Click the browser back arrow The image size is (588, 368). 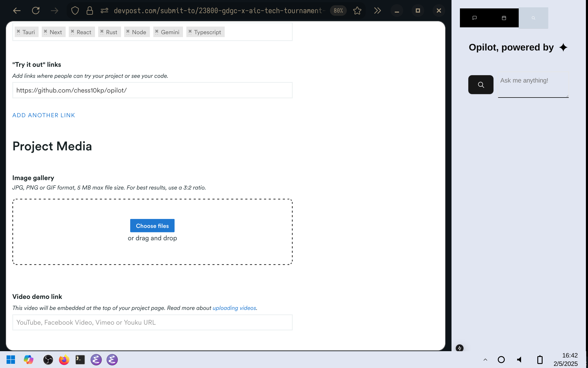(17, 11)
